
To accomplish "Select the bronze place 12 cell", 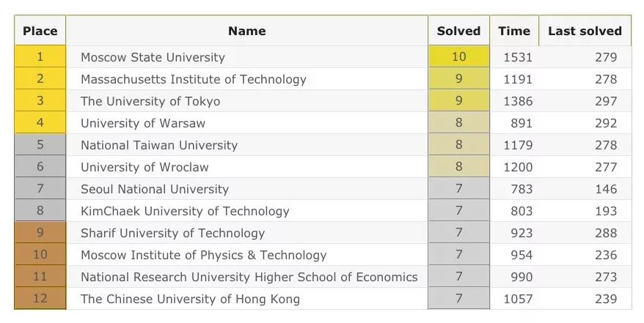I will (40, 299).
